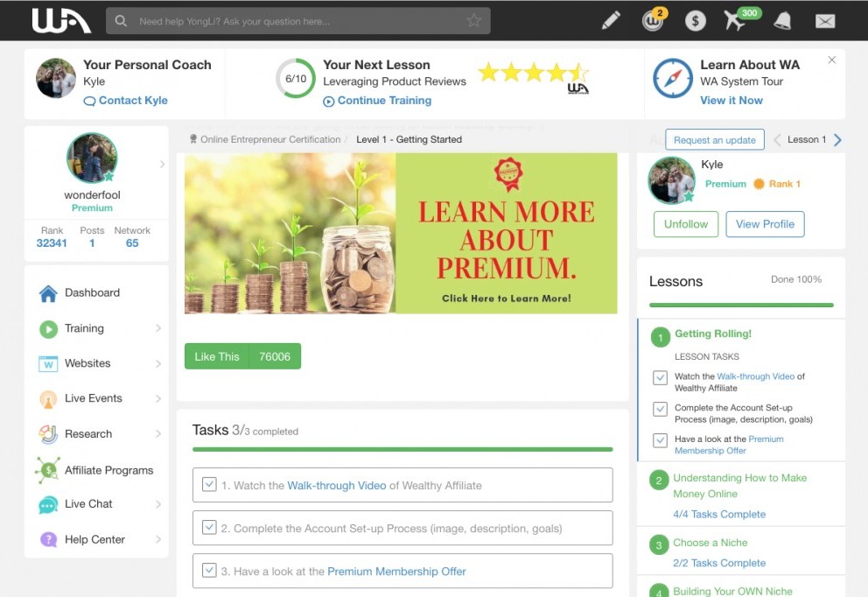Image resolution: width=868 pixels, height=597 pixels.
Task: Click the 6/10 lesson progress circle
Action: tap(296, 78)
